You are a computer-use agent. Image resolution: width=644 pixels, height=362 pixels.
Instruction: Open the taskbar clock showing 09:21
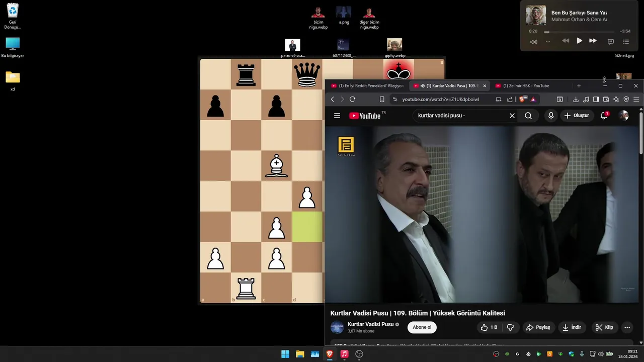(628, 354)
